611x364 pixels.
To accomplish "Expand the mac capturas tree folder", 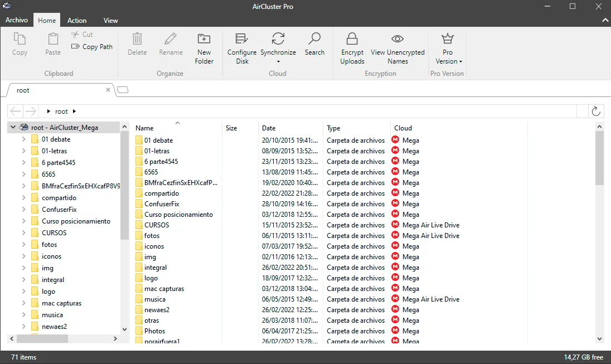I will 23,303.
